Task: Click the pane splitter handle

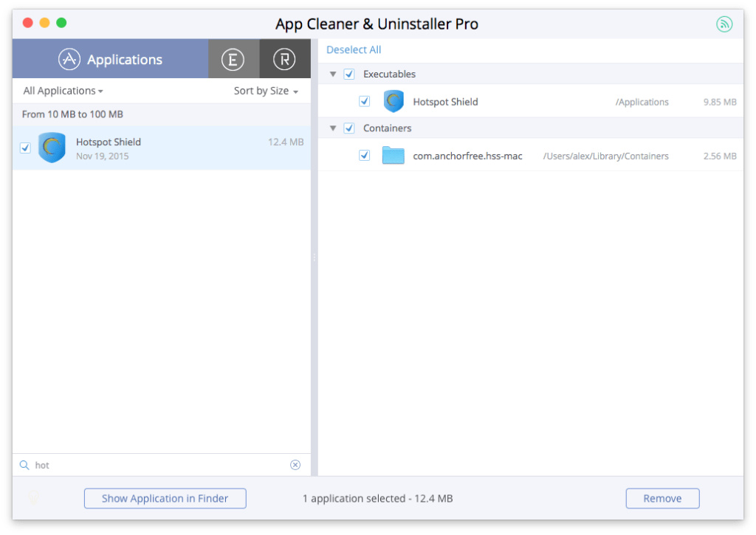Action: click(315, 258)
